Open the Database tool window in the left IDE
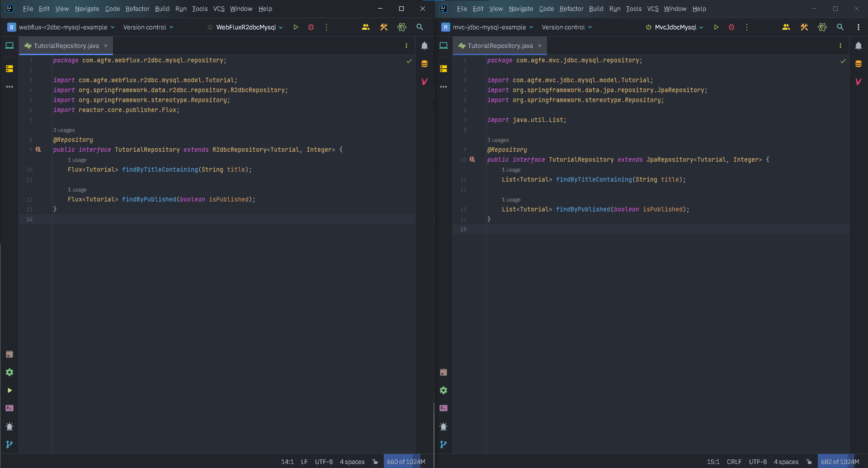Screen dimensions: 868x468 (424, 64)
